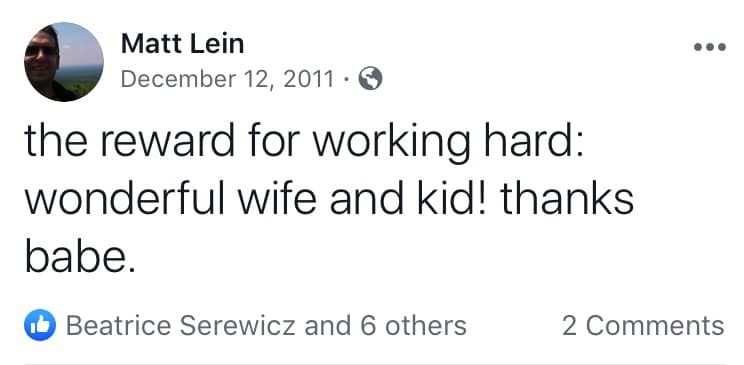
Task: Click the word 'December' in post date
Action: (178, 79)
